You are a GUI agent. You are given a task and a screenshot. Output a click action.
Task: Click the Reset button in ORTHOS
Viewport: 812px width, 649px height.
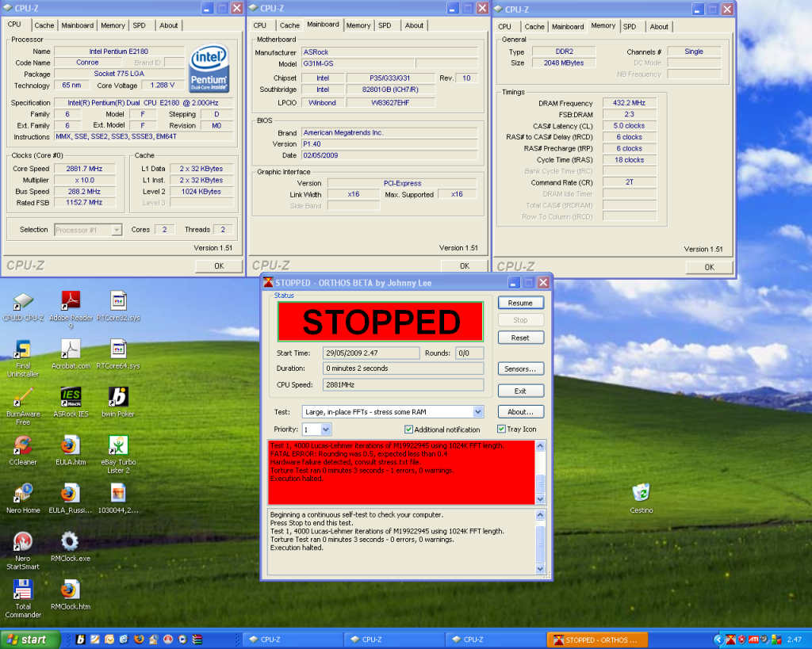tap(520, 338)
